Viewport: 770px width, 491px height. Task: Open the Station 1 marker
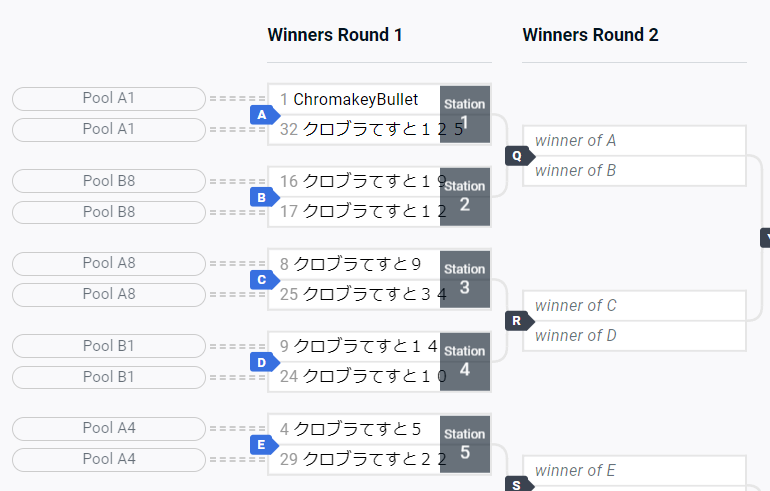point(465,114)
